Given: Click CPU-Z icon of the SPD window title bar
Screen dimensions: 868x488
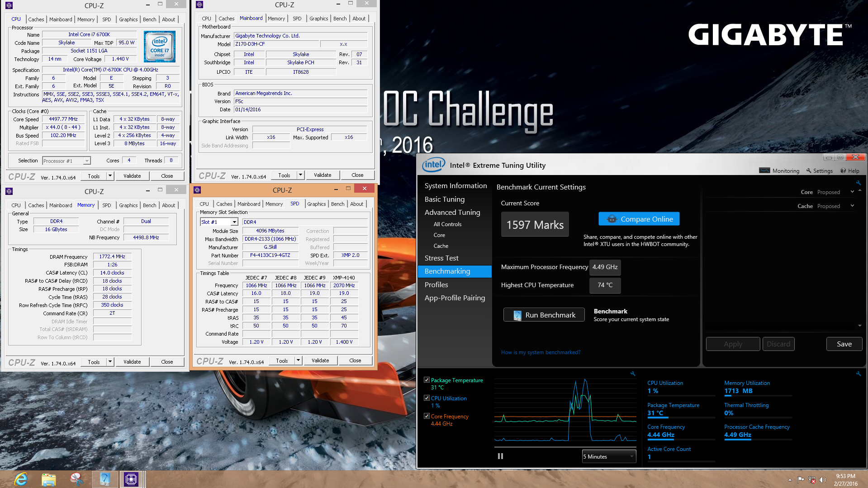Looking at the screenshot, I should coord(197,190).
